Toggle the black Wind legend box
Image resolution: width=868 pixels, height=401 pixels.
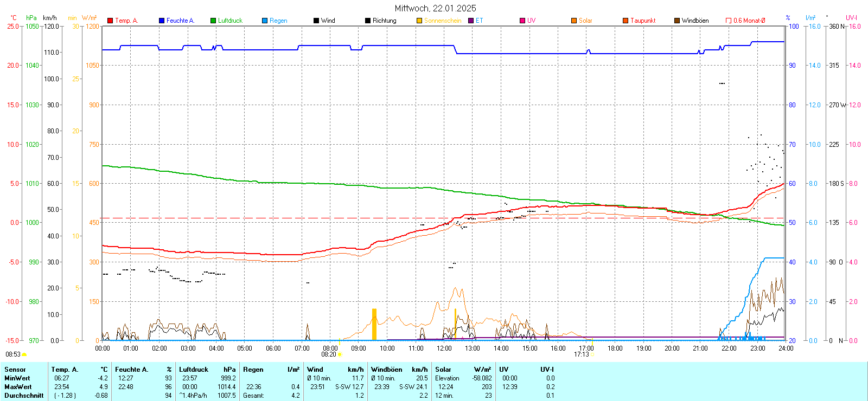click(316, 21)
